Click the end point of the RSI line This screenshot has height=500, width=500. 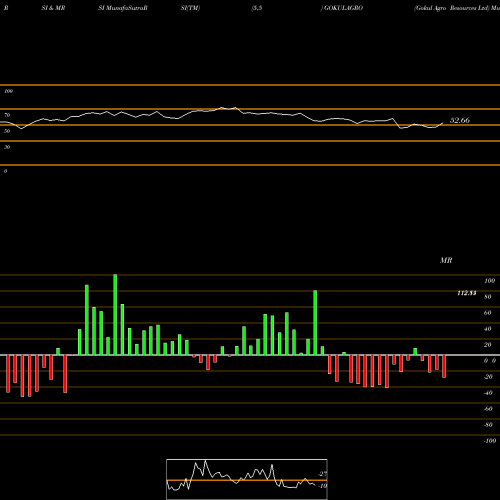[x=443, y=123]
